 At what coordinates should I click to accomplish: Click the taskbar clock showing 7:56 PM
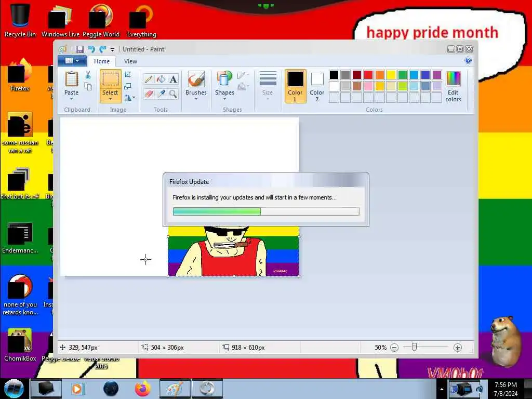506,389
